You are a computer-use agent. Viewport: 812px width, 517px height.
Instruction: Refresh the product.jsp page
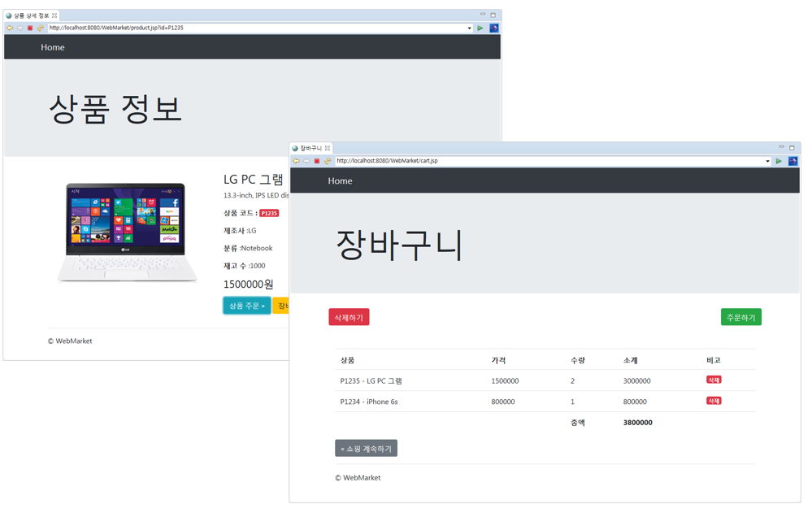click(x=41, y=28)
